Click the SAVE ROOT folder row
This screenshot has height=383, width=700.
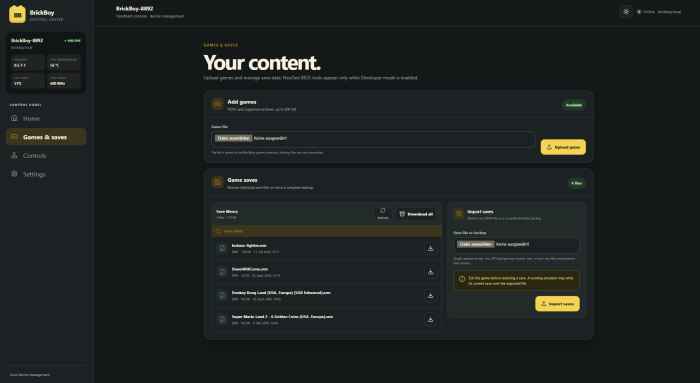tap(326, 231)
